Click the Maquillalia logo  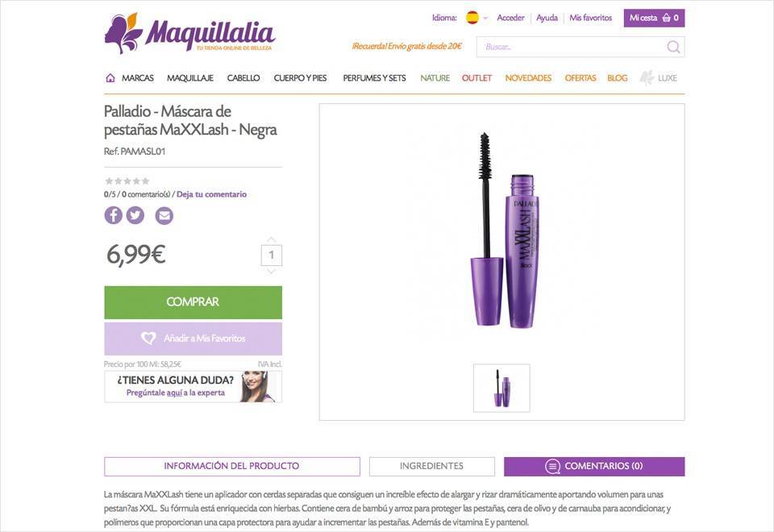[x=189, y=34]
